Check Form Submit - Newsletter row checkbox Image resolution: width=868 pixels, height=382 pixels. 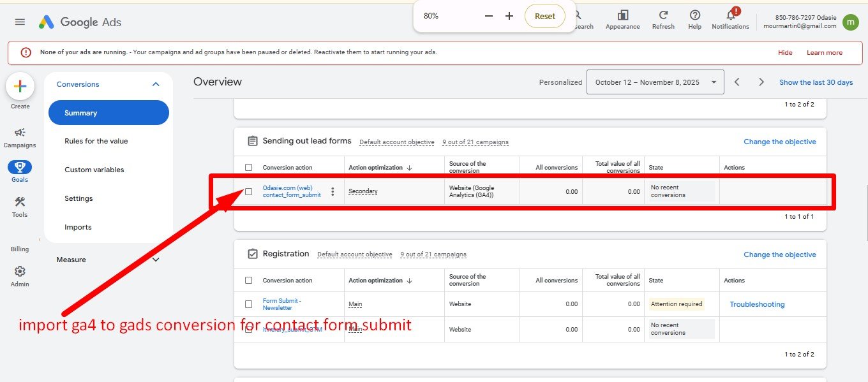click(248, 304)
